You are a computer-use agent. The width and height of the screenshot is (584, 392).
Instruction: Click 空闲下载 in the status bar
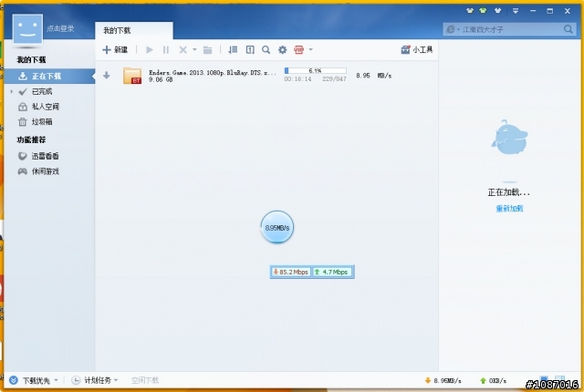click(145, 380)
